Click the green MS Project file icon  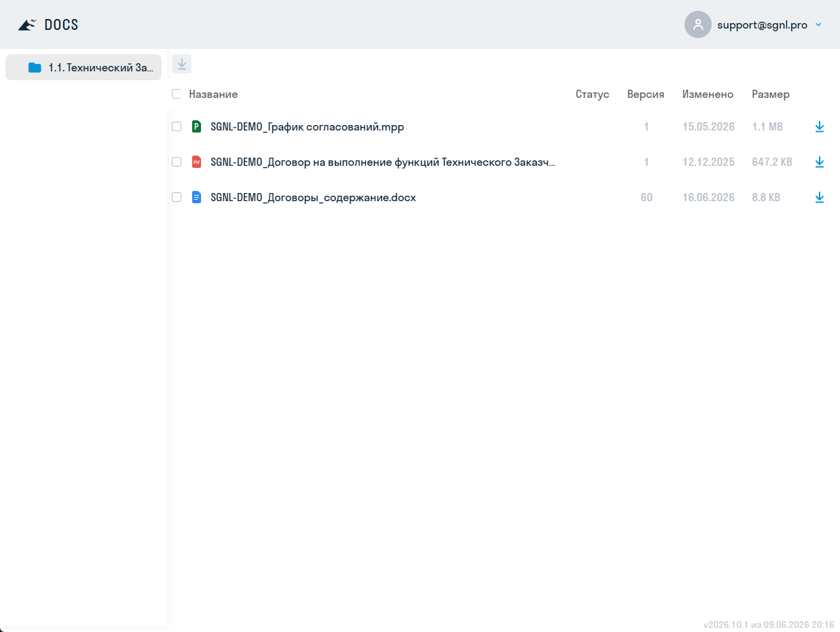(197, 126)
